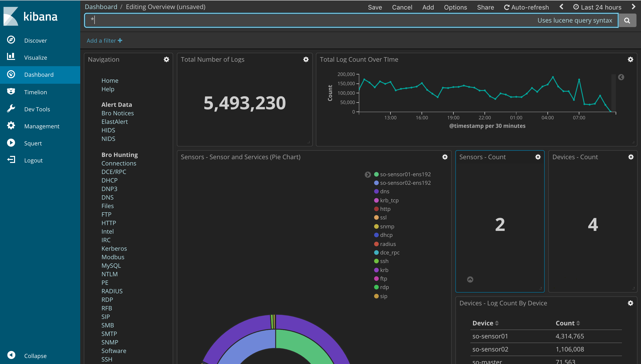
Task: Open the ElastAlert link
Action: tap(115, 122)
